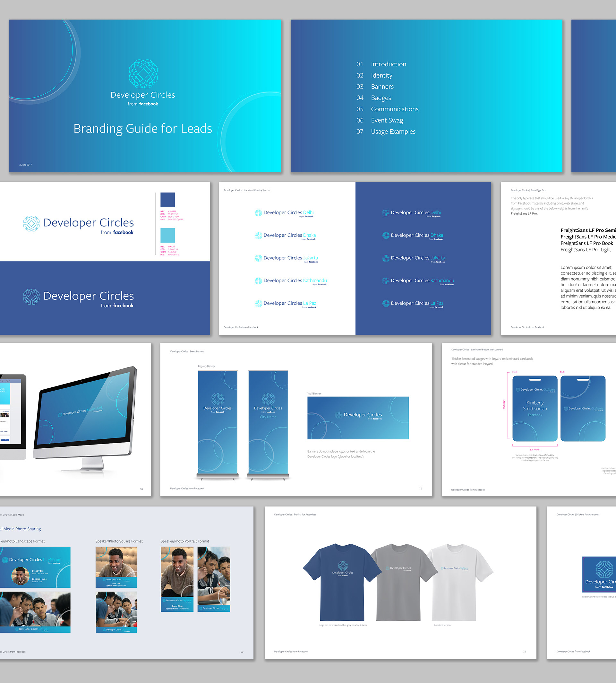Select the blue stacked-logo sticker

[x=599, y=574]
